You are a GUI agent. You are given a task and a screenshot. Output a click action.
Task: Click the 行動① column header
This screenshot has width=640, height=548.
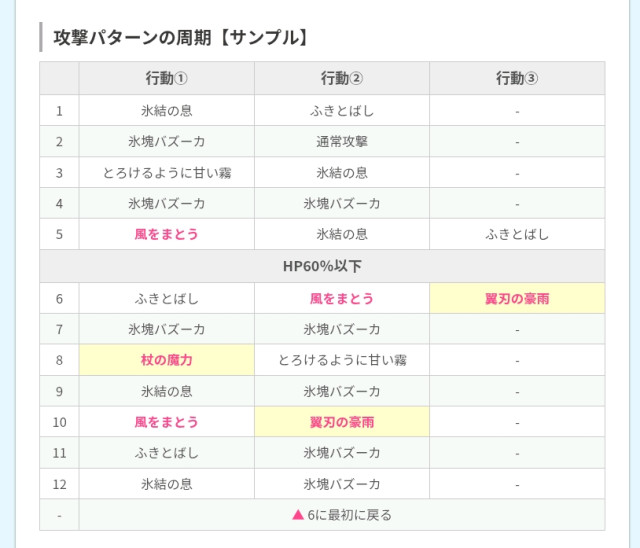click(x=167, y=78)
